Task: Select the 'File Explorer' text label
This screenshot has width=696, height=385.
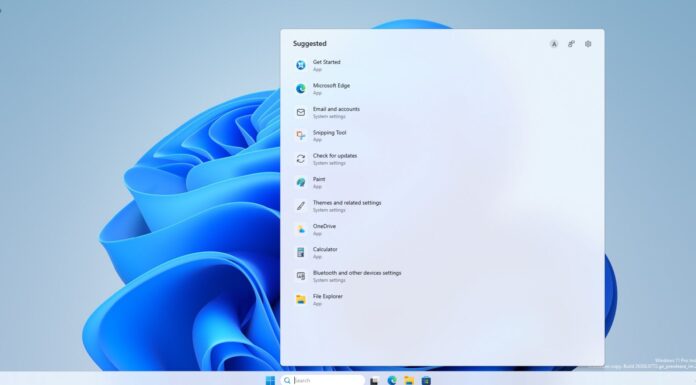Action: [x=328, y=297]
